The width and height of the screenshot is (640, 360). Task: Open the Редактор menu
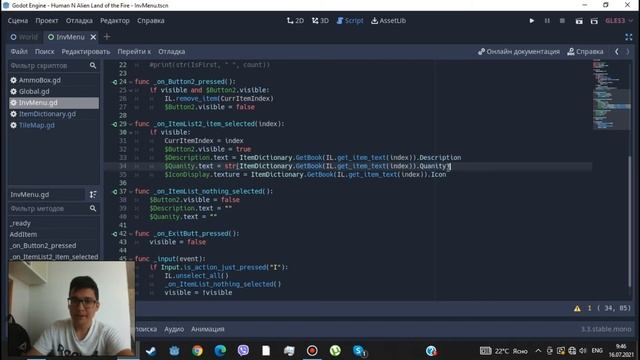[115, 20]
